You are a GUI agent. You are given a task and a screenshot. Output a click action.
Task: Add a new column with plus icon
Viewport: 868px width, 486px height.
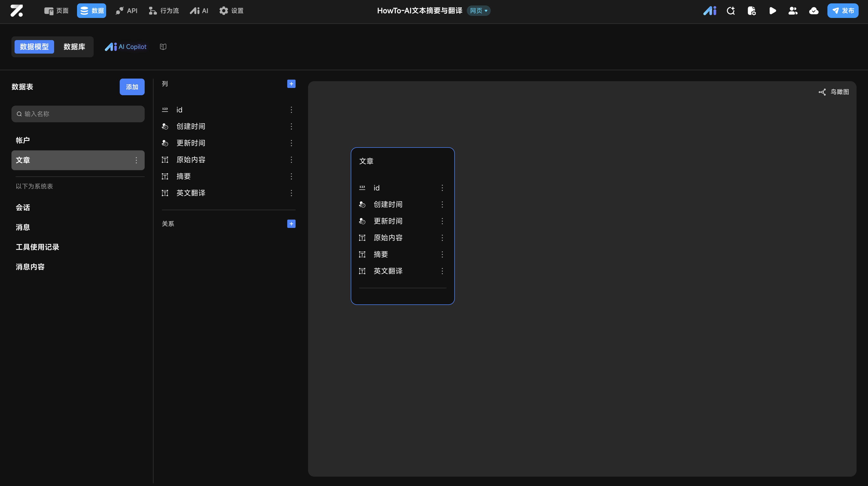(x=291, y=84)
